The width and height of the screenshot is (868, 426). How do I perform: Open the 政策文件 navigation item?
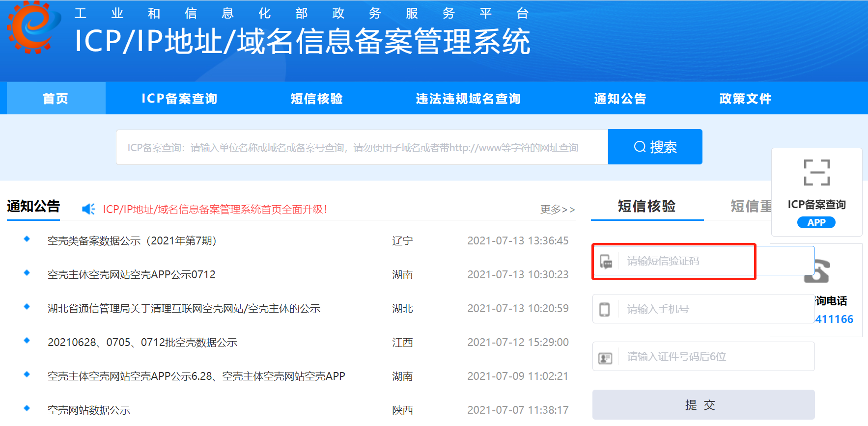point(745,99)
